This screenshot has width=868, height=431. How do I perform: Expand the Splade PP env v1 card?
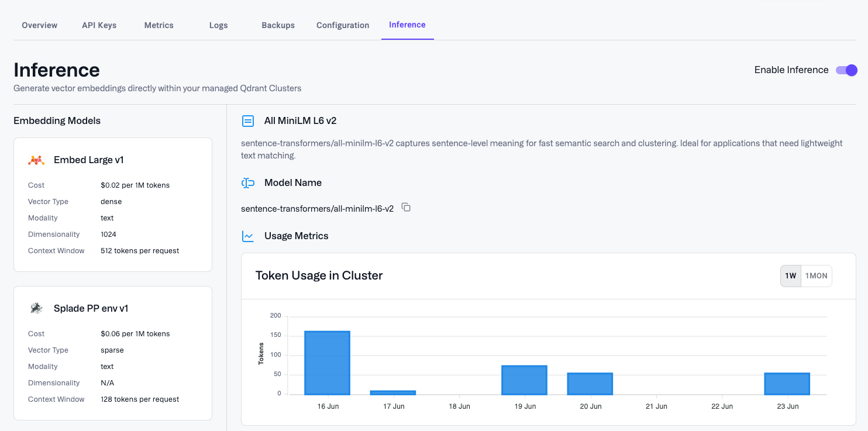(x=112, y=353)
